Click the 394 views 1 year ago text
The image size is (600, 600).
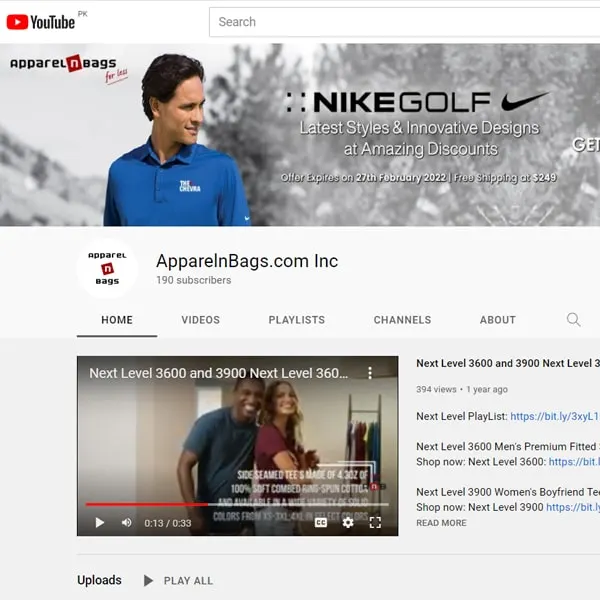(462, 390)
